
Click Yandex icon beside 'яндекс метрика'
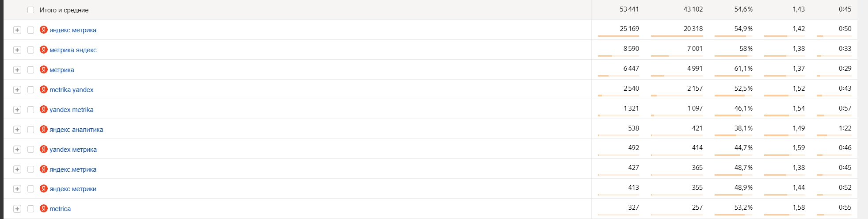[x=44, y=30]
